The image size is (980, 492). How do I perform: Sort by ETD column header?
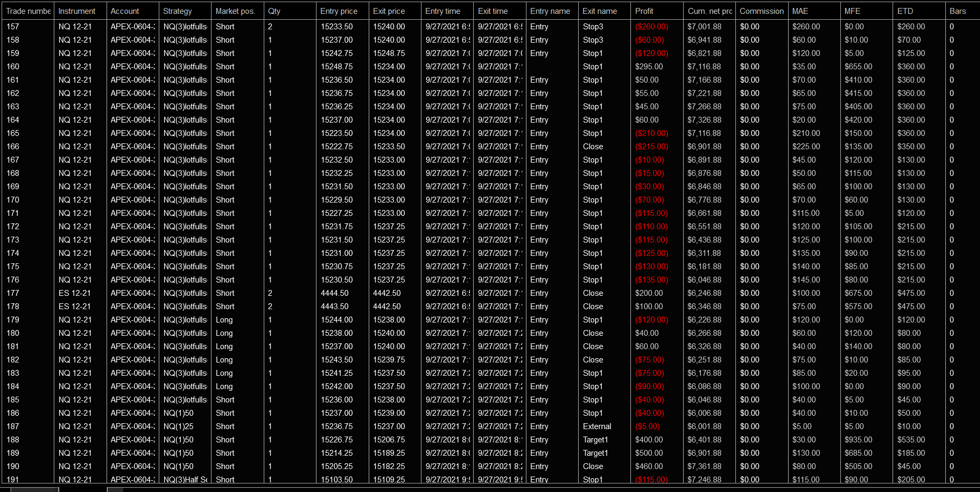[x=919, y=11]
